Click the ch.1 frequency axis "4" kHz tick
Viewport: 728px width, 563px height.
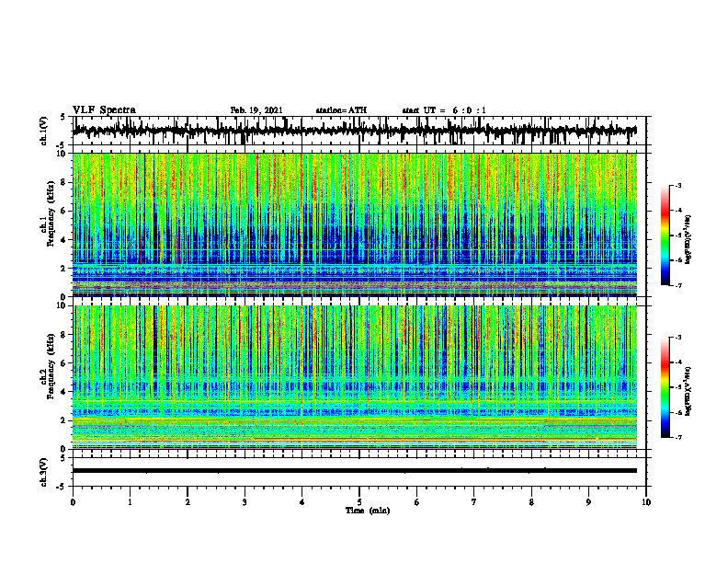click(64, 240)
